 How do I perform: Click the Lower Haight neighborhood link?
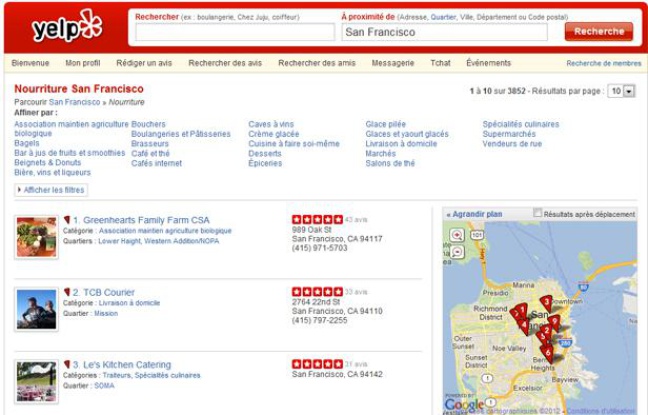click(120, 241)
